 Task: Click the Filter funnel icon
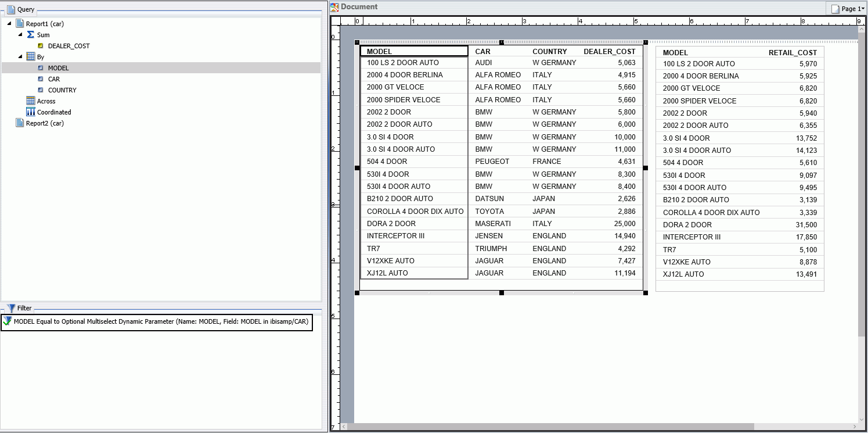pos(10,308)
